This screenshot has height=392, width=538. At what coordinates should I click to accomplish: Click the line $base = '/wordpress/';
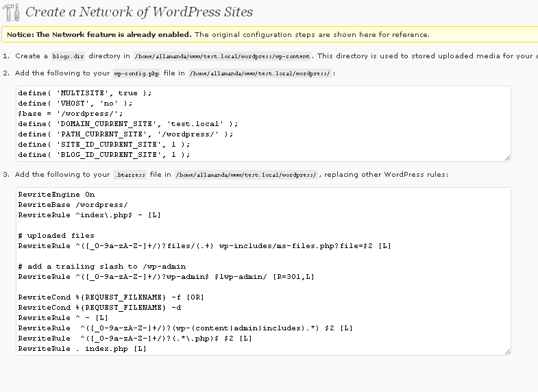click(x=71, y=114)
